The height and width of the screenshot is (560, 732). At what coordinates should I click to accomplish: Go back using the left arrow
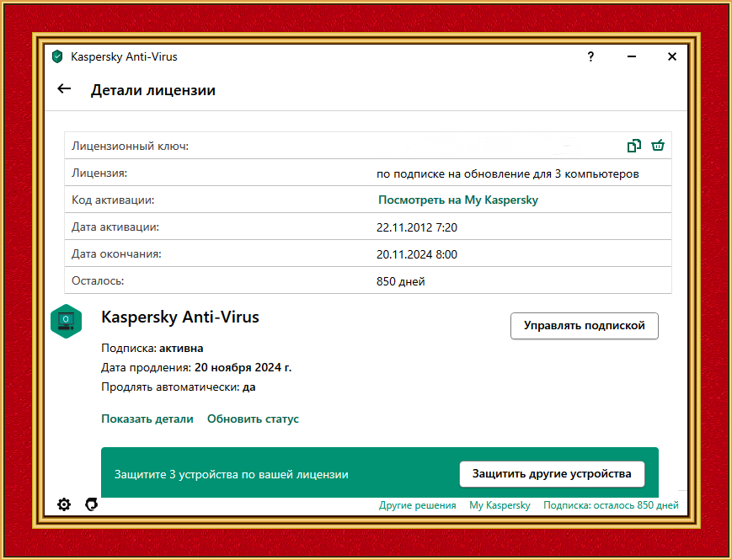64,88
